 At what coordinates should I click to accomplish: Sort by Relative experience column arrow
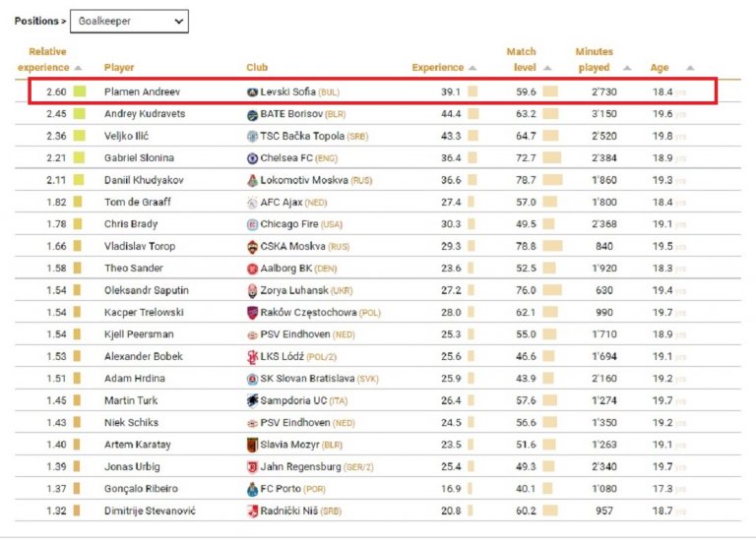[x=78, y=68]
